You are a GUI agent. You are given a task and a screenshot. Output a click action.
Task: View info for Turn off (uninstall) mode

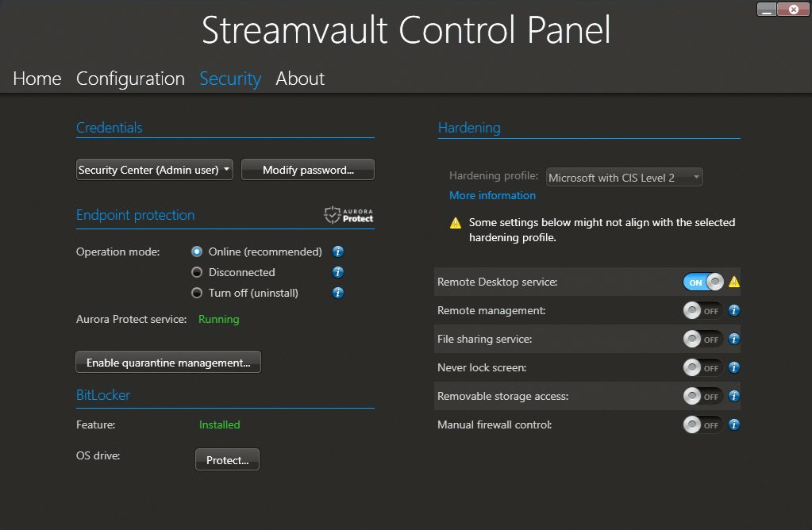coord(337,293)
